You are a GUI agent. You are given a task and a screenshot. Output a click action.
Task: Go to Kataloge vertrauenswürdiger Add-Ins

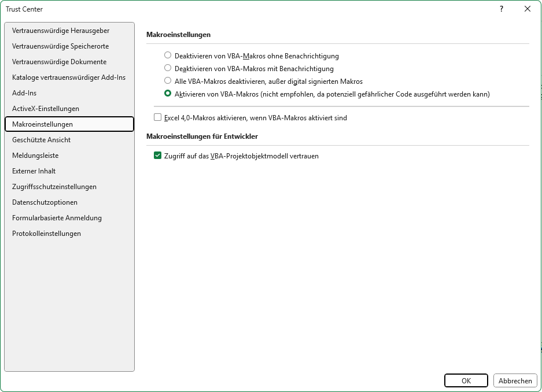tap(69, 77)
